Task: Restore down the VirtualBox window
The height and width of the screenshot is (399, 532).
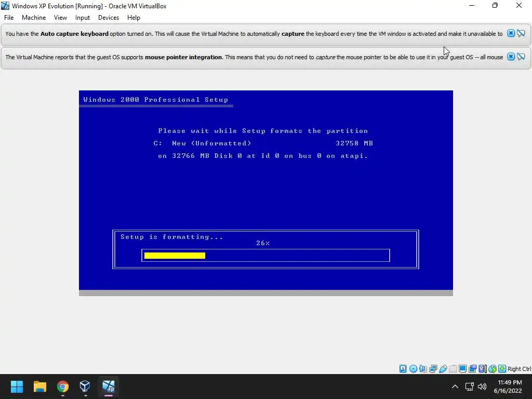Action: [495, 6]
